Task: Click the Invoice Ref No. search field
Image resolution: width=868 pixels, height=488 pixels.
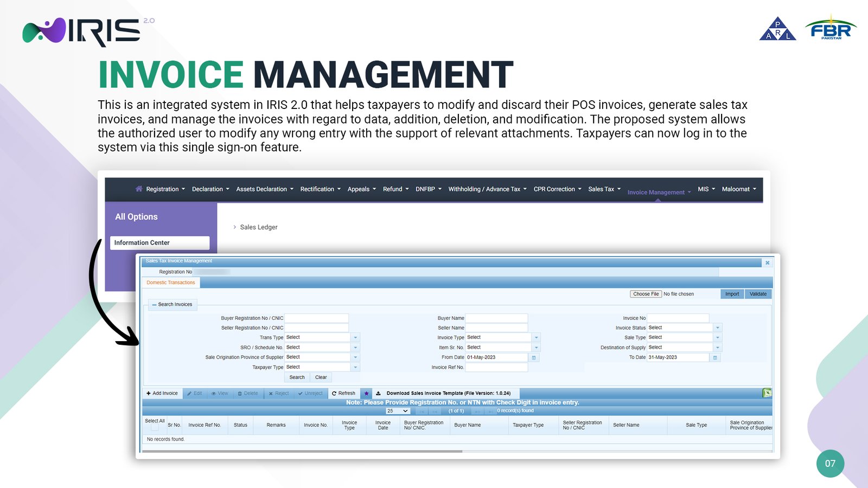Action: [x=496, y=368]
